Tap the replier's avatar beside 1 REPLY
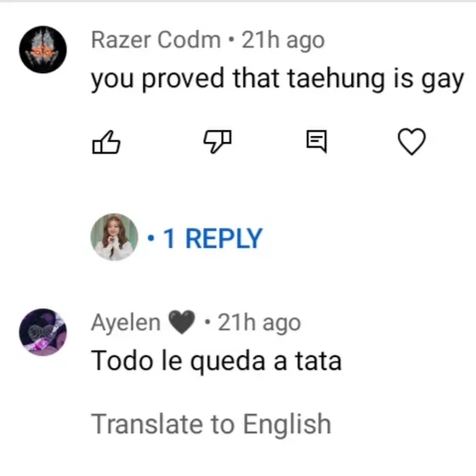Image resolution: width=476 pixels, height=476 pixels. [114, 237]
